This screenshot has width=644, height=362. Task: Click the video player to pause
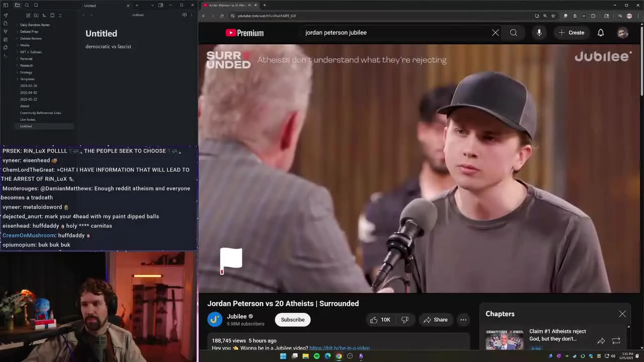(420, 168)
